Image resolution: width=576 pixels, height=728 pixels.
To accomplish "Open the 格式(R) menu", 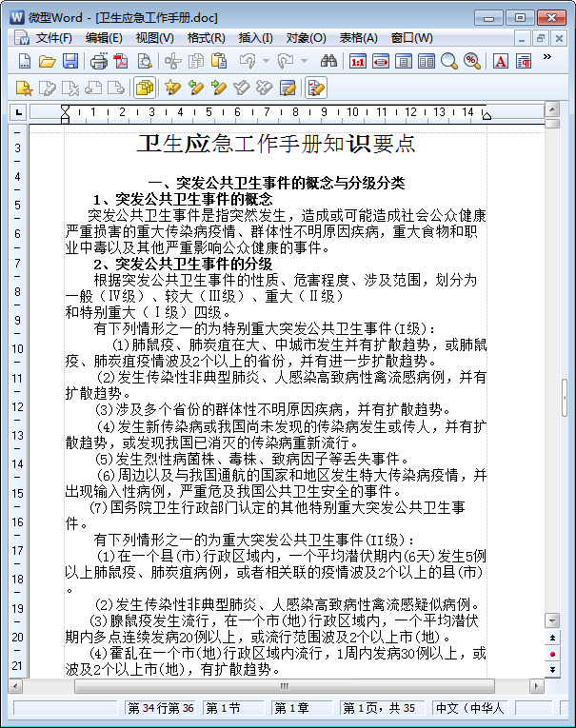I will 207,38.
